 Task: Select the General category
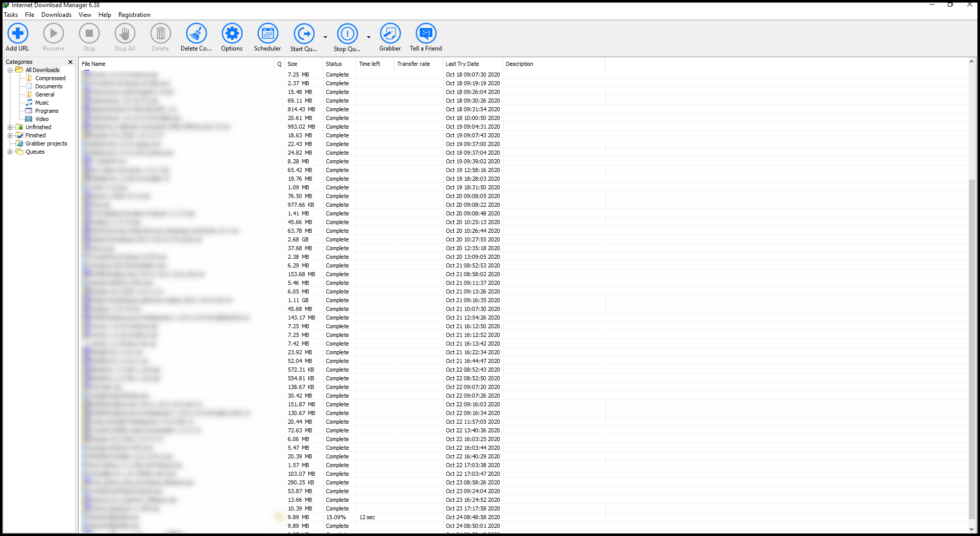pyautogui.click(x=44, y=94)
